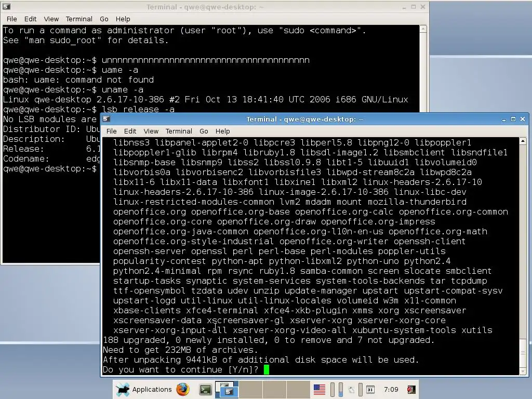This screenshot has height=399, width=532.
Task: Click 'Need to get 232MB of archives.' line
Action: [x=180, y=350]
